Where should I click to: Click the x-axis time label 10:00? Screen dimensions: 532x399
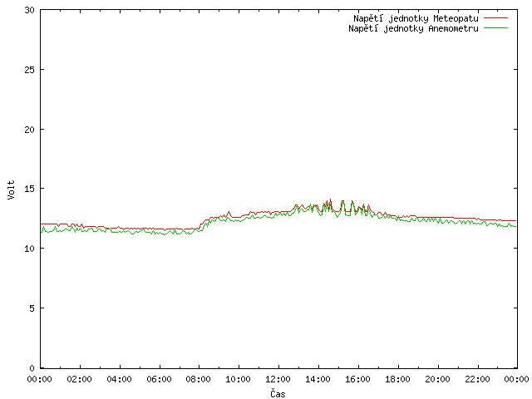click(x=239, y=379)
